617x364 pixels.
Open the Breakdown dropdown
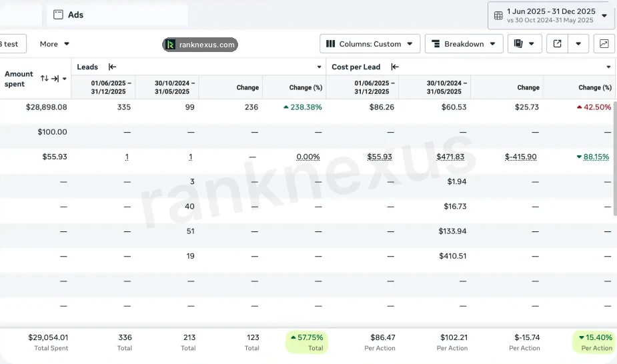(x=464, y=43)
